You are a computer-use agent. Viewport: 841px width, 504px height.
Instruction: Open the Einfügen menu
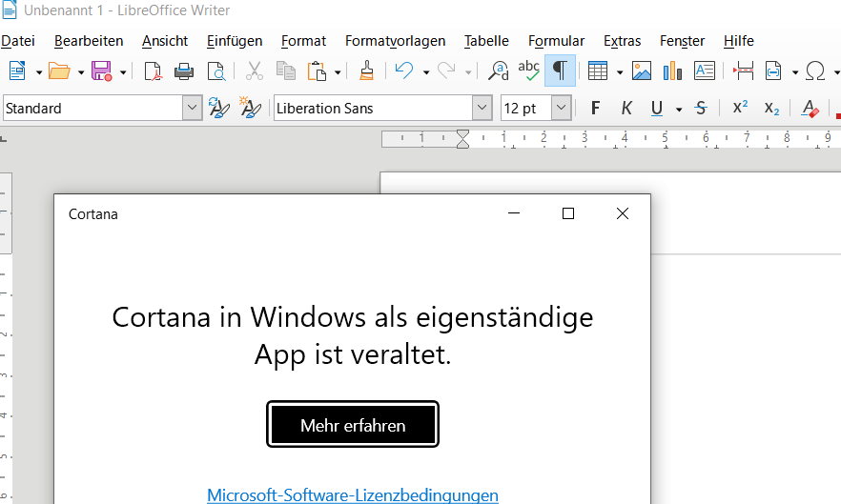point(235,41)
